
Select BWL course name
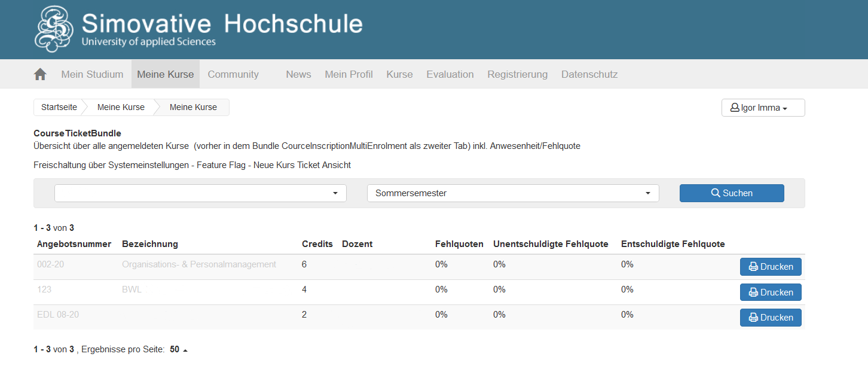[132, 289]
